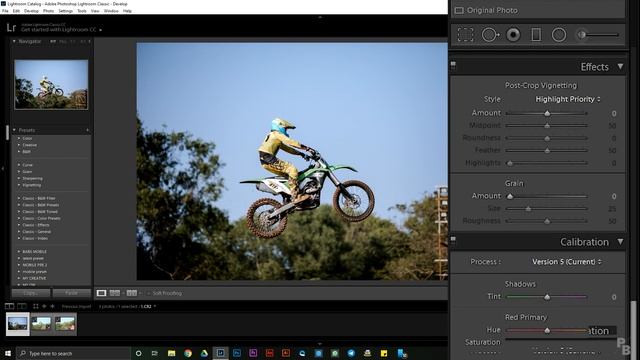
Task: Switch to Photoshop in the taskbar
Action: coord(237,353)
